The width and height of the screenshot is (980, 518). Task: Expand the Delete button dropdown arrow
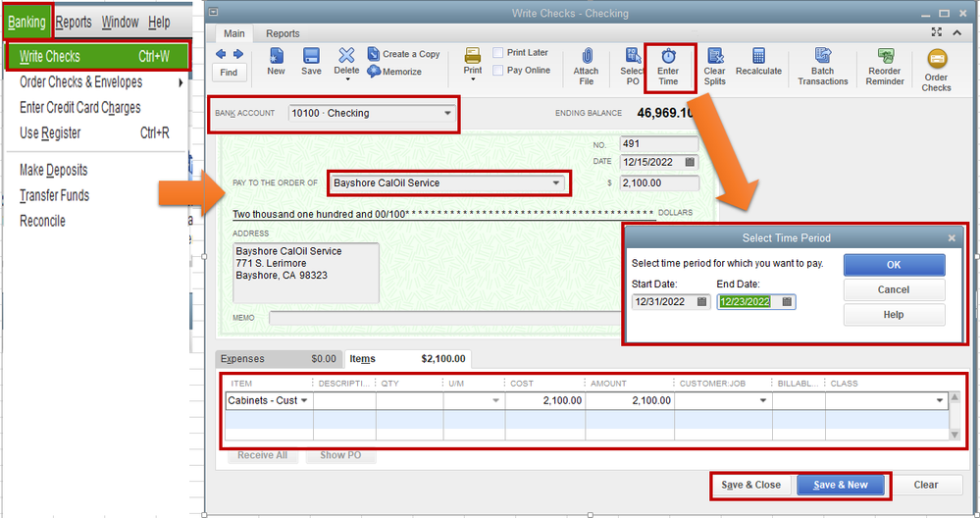[347, 80]
